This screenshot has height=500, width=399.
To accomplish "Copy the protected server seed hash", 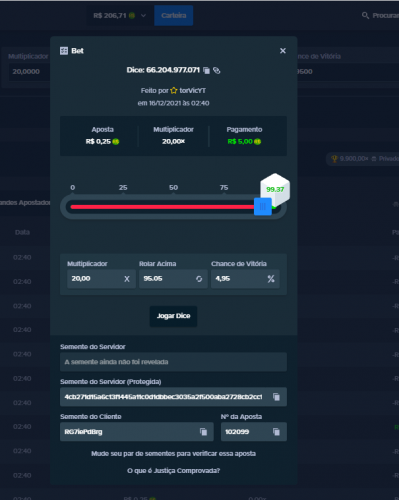I will coord(276,397).
